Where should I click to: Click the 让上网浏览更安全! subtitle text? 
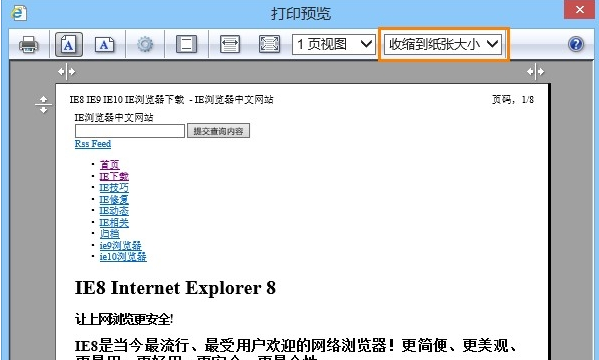coord(124,319)
